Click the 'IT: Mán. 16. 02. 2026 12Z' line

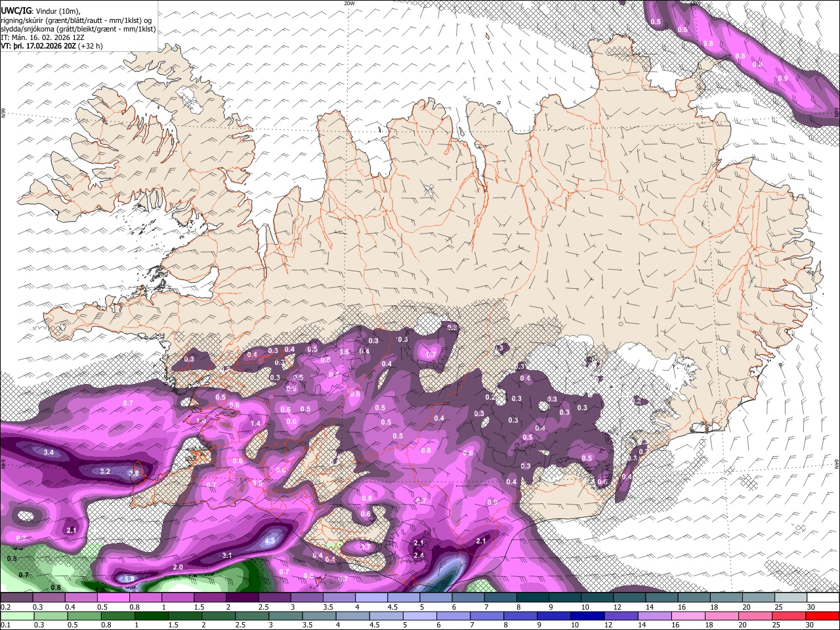(x=42, y=37)
